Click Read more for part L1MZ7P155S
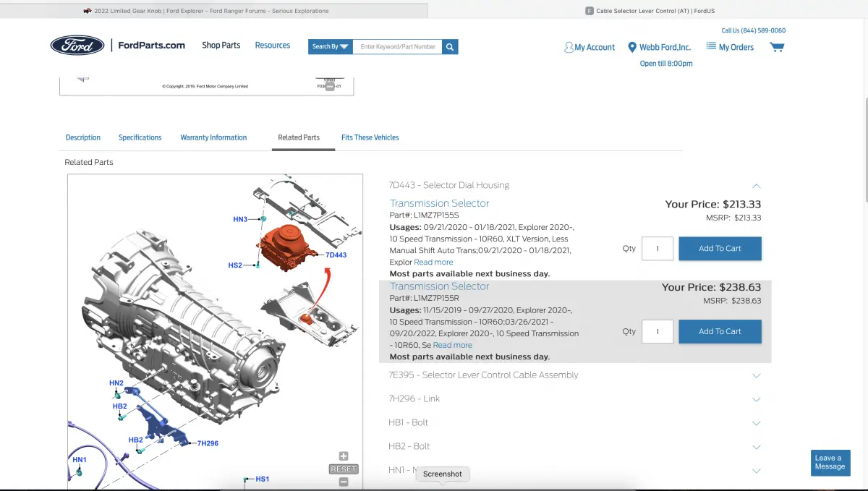 pos(433,262)
